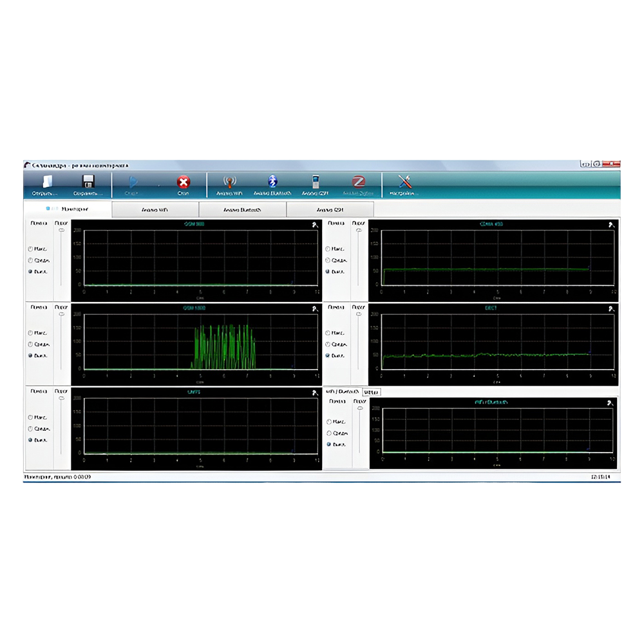Click the floppy disk Save icon
This screenshot has height=644, width=644.
(x=88, y=182)
